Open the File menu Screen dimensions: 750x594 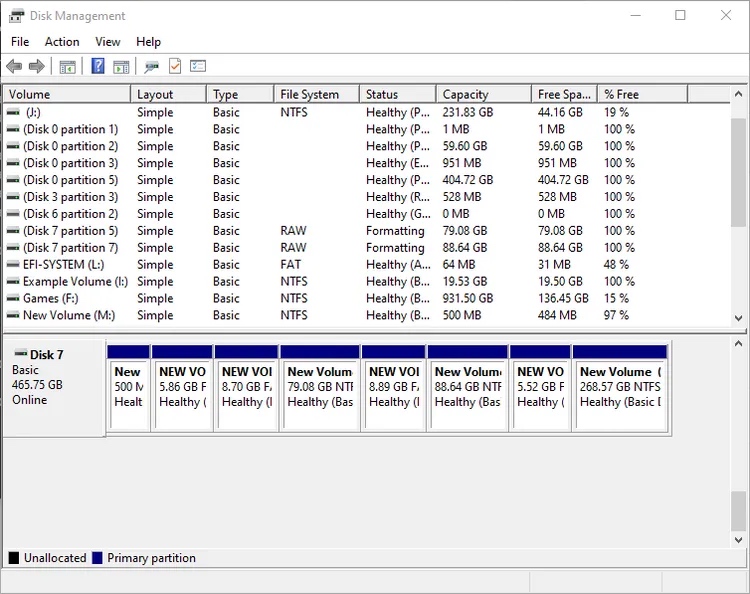tap(20, 42)
